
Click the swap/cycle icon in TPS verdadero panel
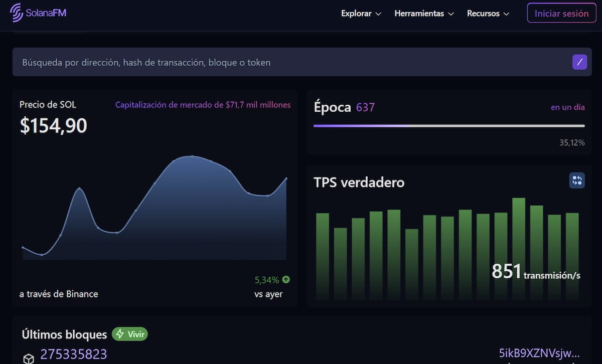coord(576,180)
